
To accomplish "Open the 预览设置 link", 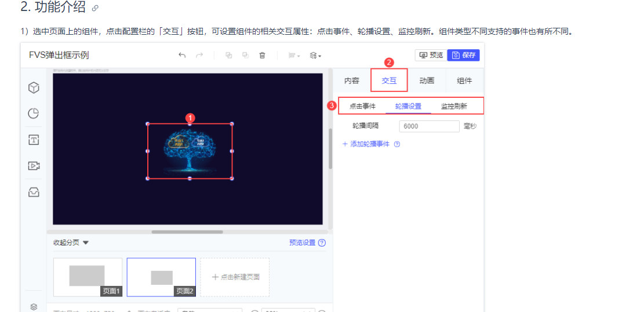I will tap(302, 243).
